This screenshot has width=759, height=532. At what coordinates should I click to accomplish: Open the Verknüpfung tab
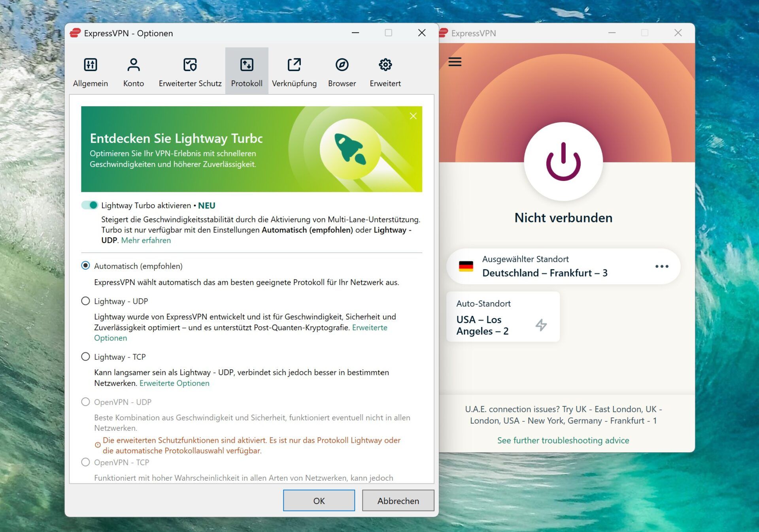[x=294, y=71]
